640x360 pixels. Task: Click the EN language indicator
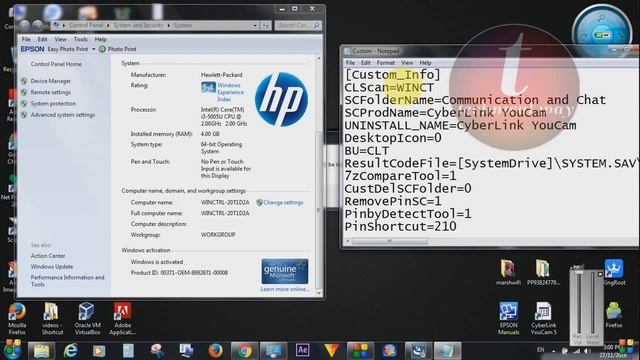(x=540, y=350)
